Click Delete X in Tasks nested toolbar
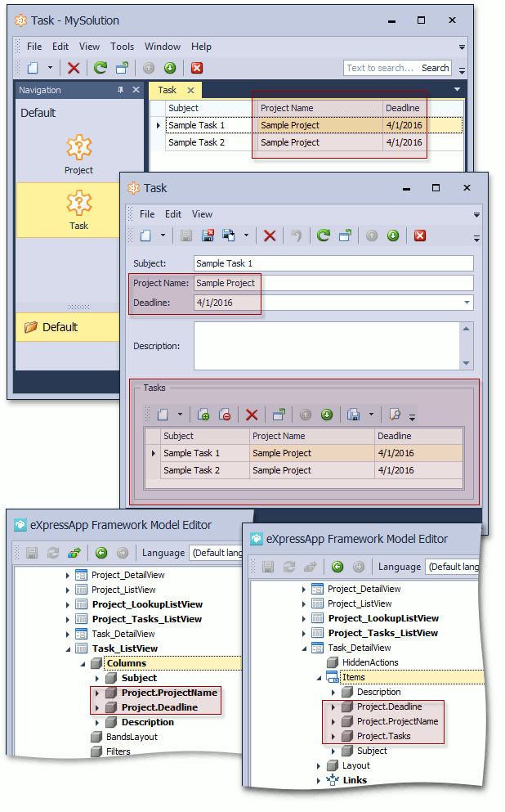Screen dimensions: 505x812 252,415
